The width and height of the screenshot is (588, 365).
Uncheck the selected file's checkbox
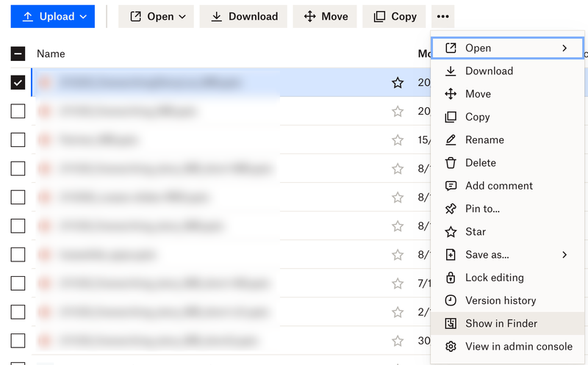click(18, 82)
